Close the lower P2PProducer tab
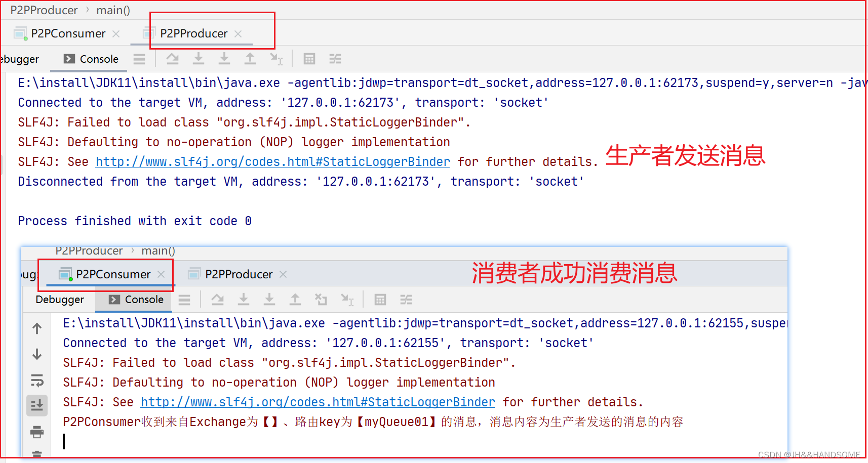The image size is (868, 463). pyautogui.click(x=283, y=274)
